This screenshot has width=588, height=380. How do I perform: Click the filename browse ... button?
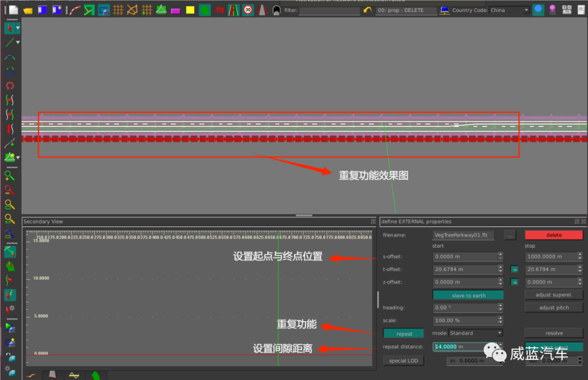(x=510, y=235)
